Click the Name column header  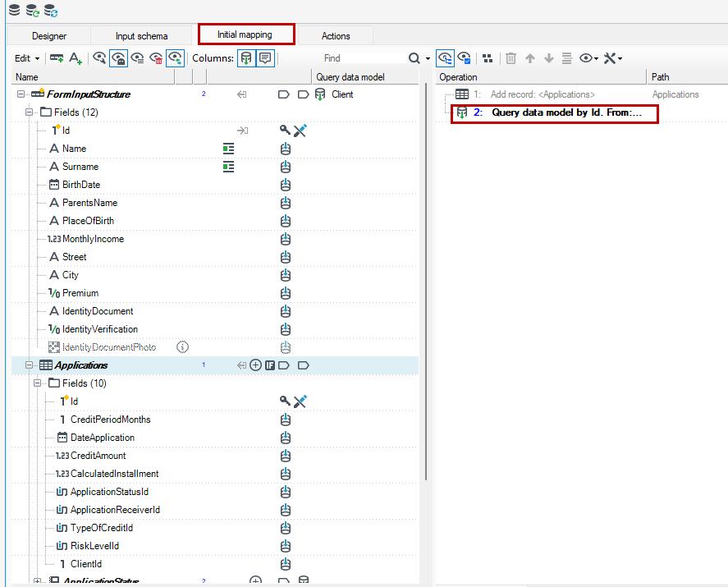coord(93,77)
